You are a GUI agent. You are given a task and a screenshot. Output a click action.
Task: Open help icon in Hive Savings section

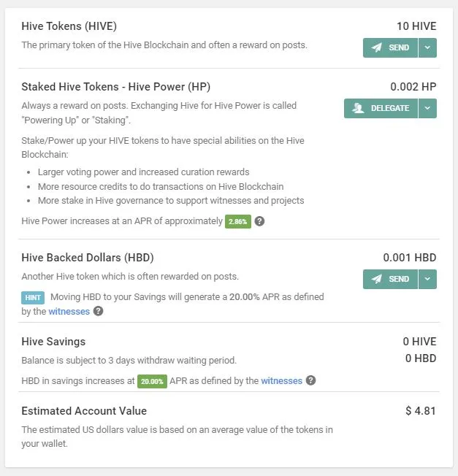tap(310, 380)
